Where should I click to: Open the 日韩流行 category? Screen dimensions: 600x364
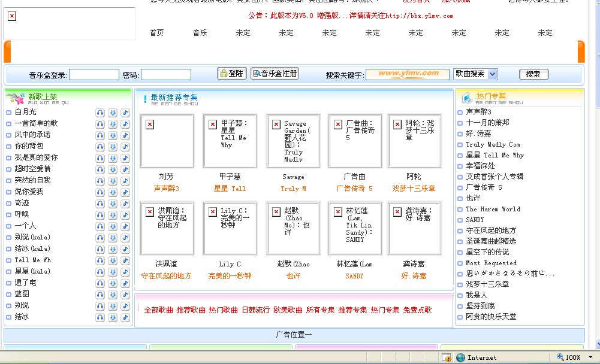coord(255,310)
